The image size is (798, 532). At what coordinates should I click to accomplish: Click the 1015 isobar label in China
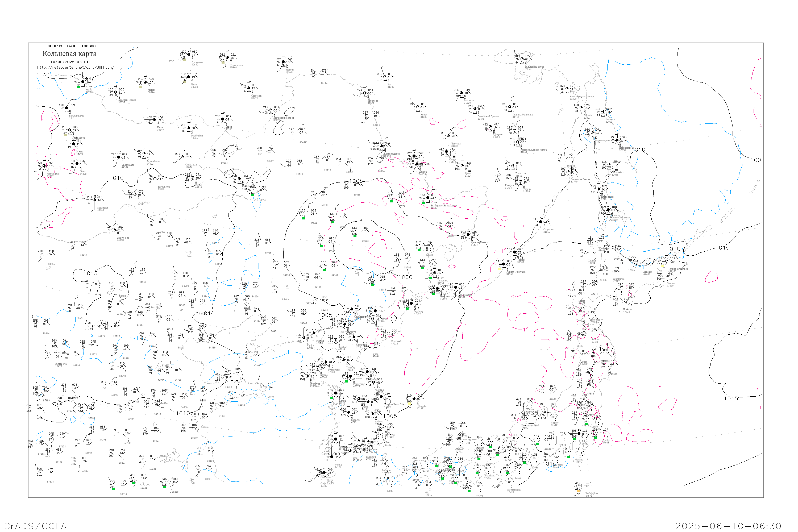tap(90, 273)
